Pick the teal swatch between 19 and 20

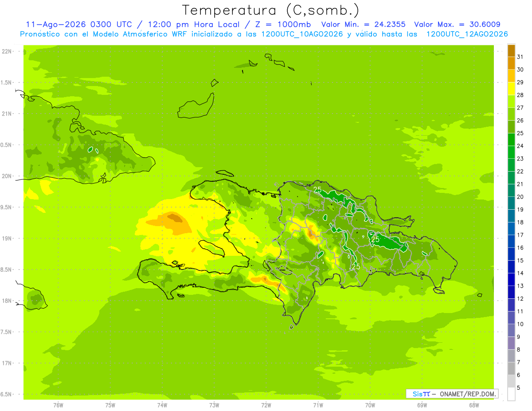coord(511,204)
